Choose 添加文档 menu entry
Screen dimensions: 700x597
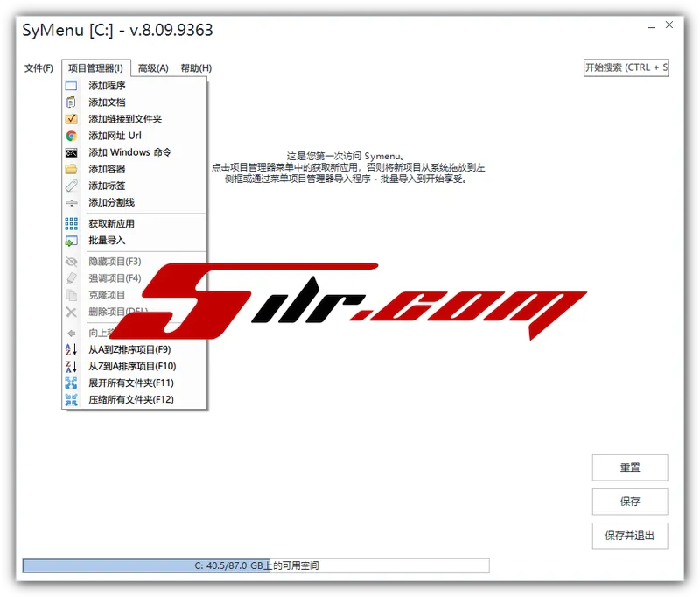tap(134, 102)
